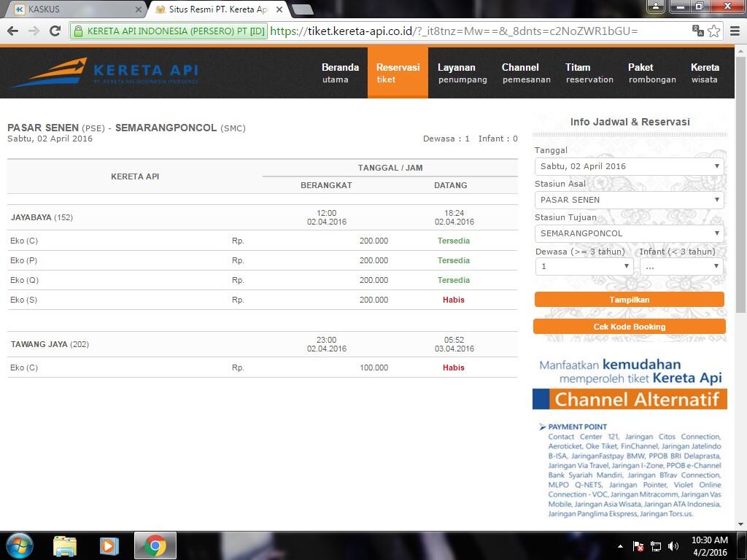Screen dimensions: 747x560
Task: Click the BERANGKAT column header
Action: pos(326,185)
